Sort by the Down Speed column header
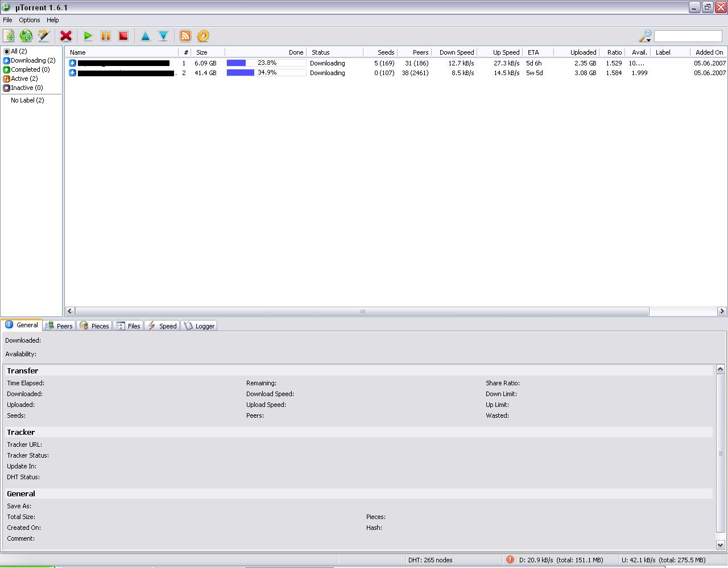Viewport: 728px width, 568px height. coord(454,52)
